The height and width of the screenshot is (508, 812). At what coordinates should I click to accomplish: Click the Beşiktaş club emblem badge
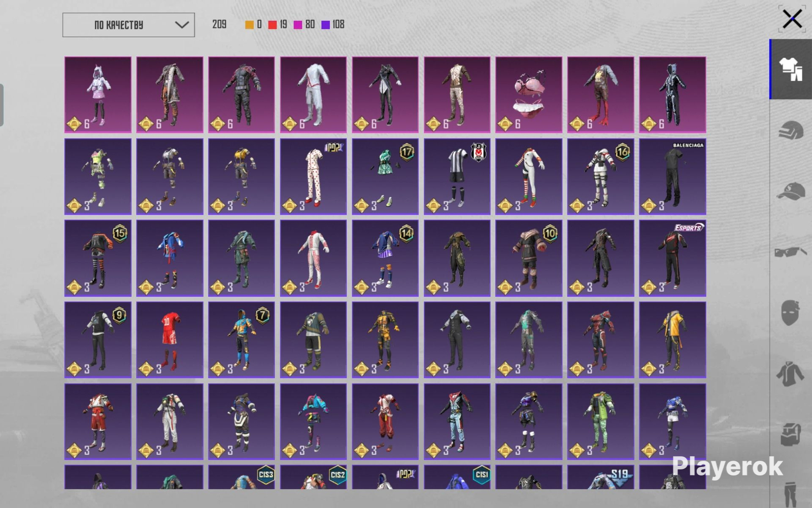(479, 152)
